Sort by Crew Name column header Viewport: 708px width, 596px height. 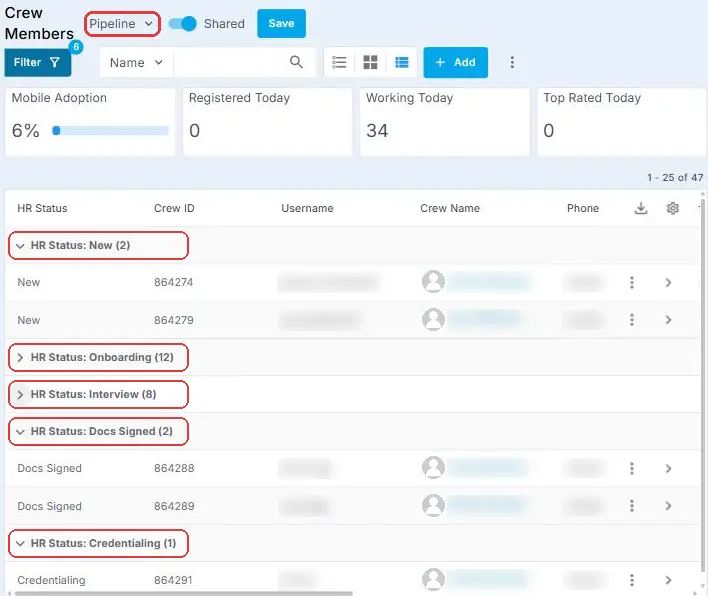pos(450,208)
